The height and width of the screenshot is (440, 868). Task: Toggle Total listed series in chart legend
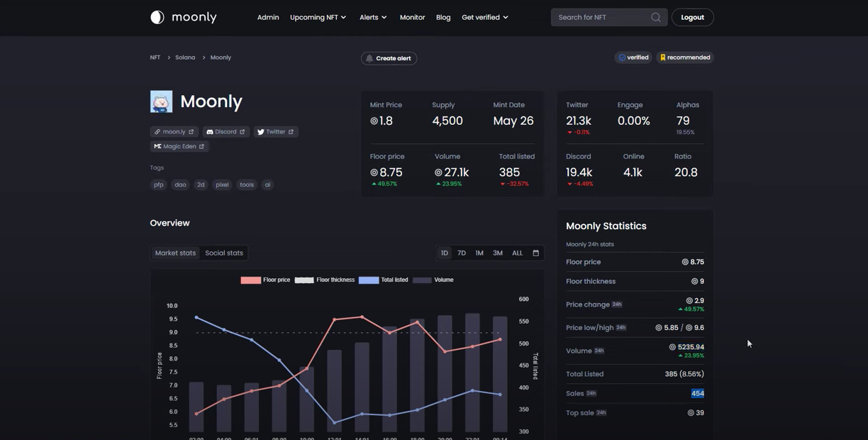(384, 280)
